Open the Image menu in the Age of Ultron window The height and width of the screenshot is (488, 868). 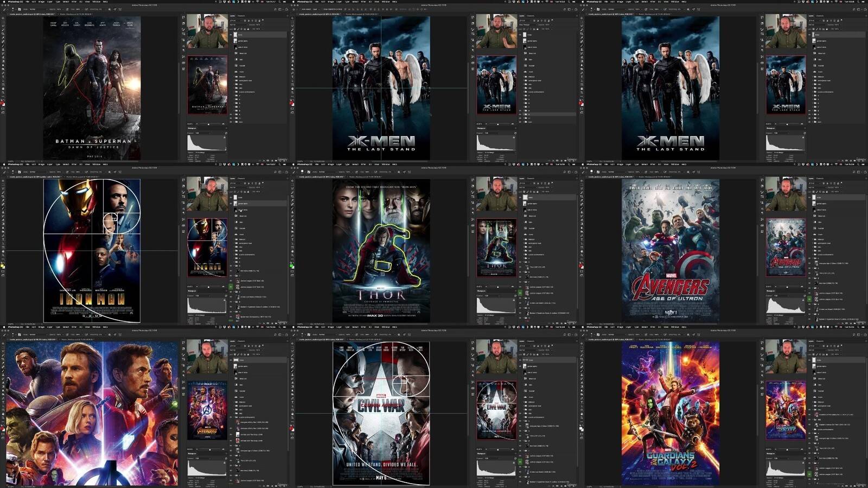620,164
